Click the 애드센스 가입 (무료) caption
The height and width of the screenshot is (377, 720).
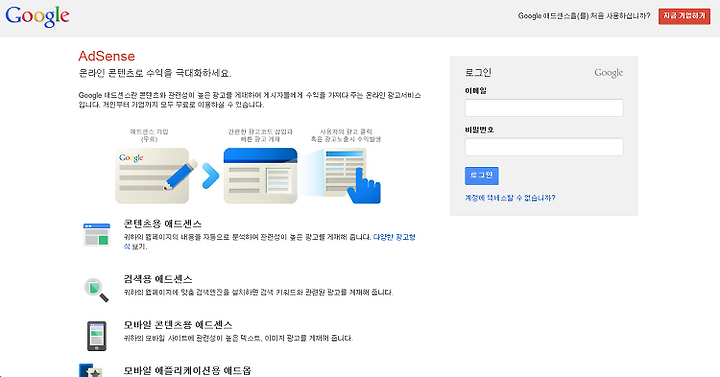point(149,135)
